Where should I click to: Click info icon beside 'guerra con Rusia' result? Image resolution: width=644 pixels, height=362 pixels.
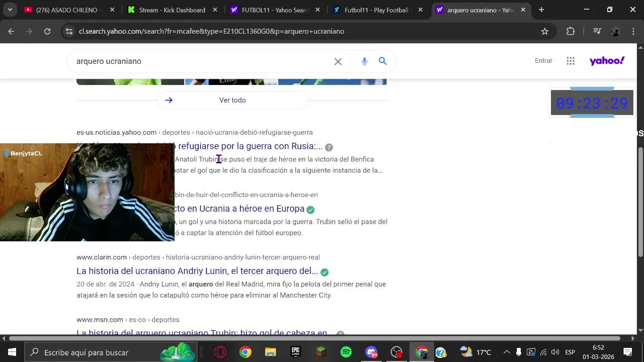coord(329,147)
